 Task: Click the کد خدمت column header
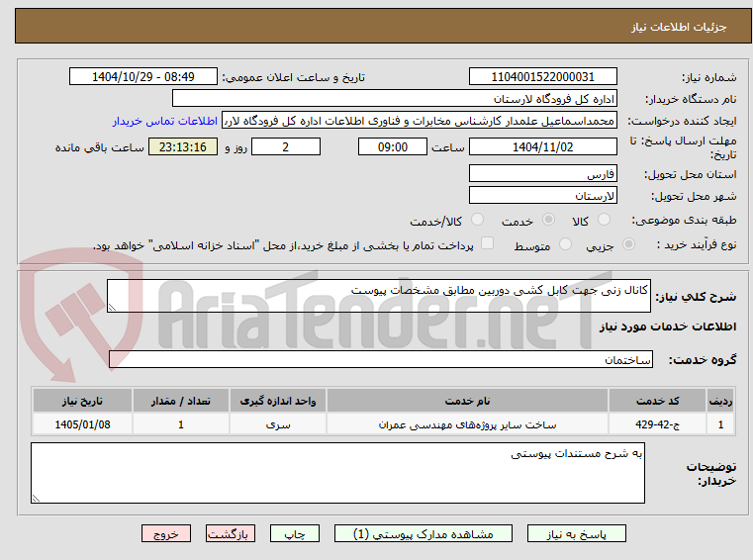(657, 401)
